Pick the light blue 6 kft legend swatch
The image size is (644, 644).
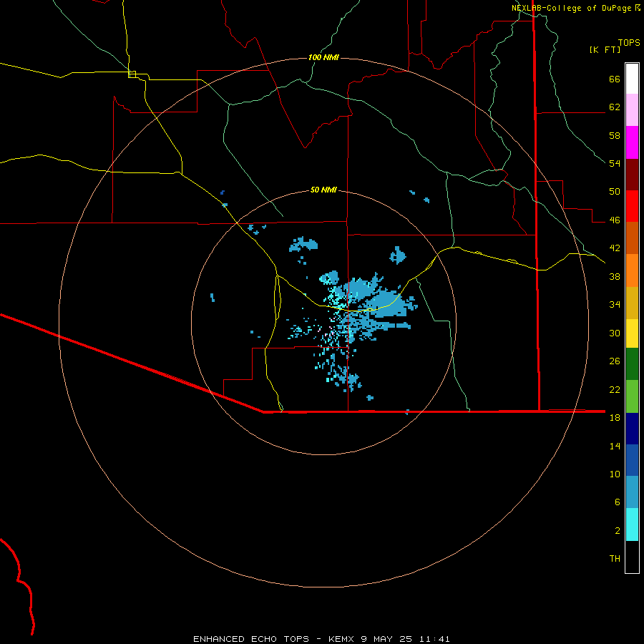click(x=632, y=492)
